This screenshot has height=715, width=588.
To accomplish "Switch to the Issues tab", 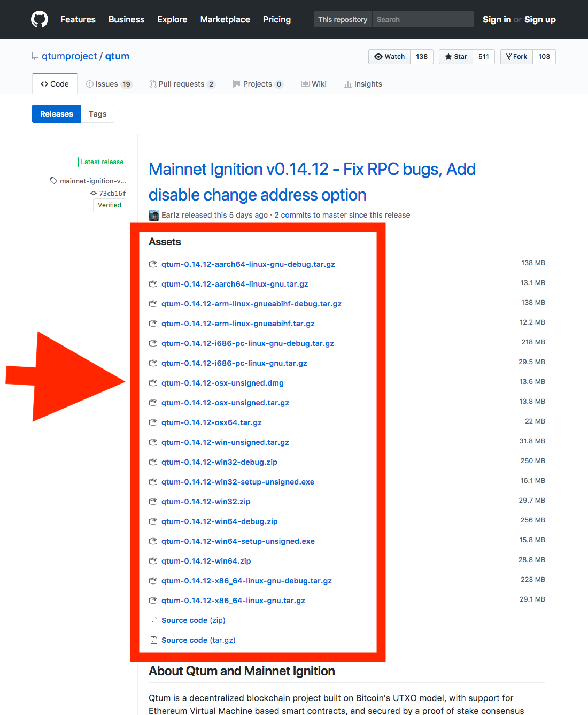I will click(109, 84).
